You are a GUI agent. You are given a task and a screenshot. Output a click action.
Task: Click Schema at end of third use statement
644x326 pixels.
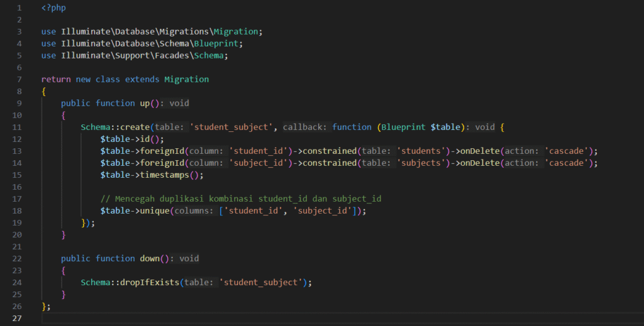pos(211,56)
